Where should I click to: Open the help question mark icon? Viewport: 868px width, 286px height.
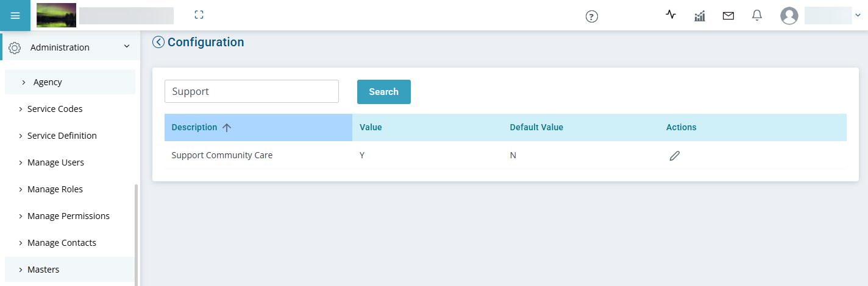pyautogui.click(x=591, y=16)
